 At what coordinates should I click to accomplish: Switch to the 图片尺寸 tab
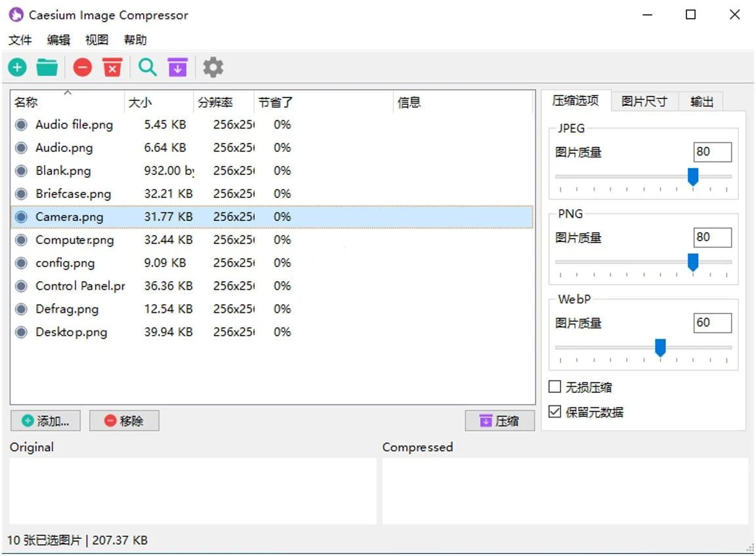click(644, 101)
